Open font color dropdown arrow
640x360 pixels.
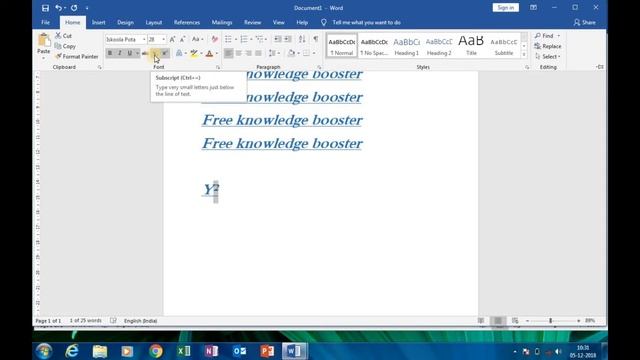pyautogui.click(x=217, y=53)
